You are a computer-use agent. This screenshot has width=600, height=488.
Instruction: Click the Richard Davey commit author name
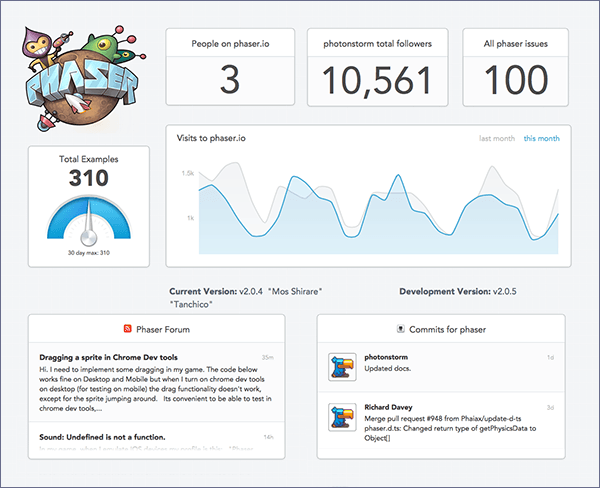tap(388, 407)
